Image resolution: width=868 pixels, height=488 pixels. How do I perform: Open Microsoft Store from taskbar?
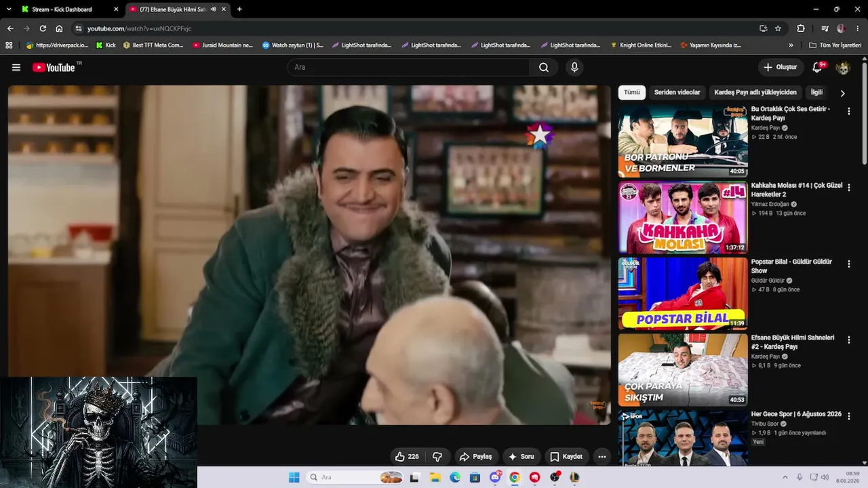[x=475, y=477]
